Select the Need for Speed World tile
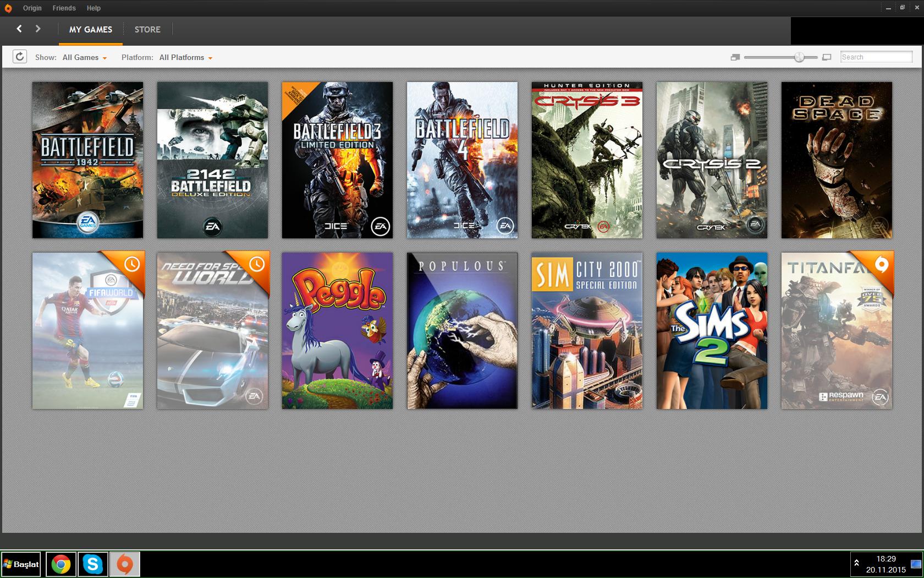924x578 pixels. pyautogui.click(x=212, y=331)
